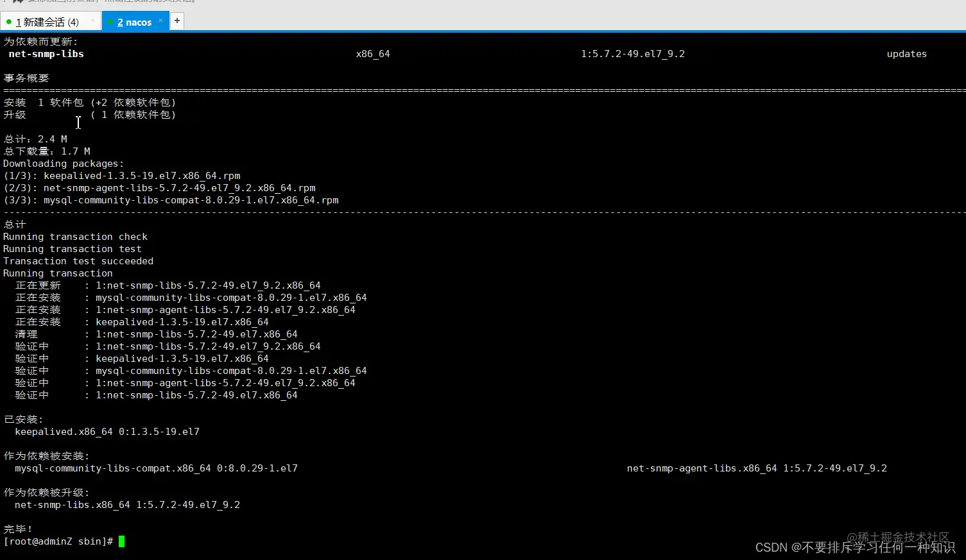Screen dimensions: 966x560
Task: Click the 'updates' repository text
Action: coord(906,54)
